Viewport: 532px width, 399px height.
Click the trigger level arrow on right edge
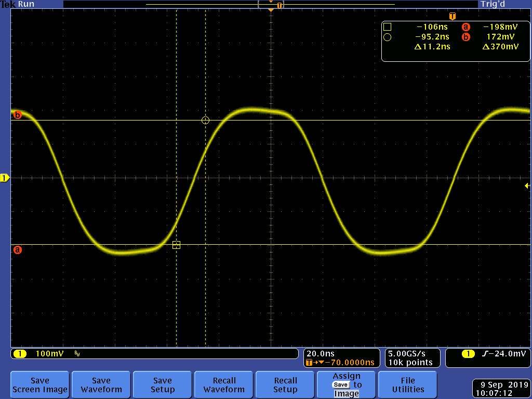(527, 185)
